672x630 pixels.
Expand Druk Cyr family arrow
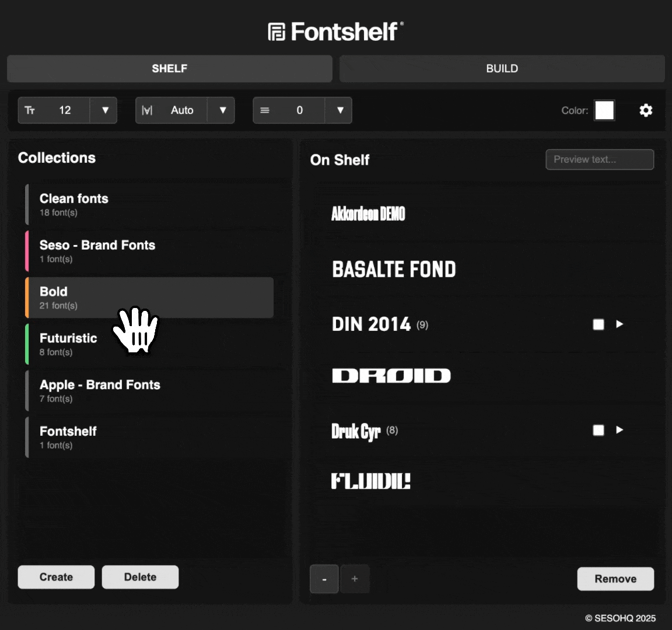(619, 430)
